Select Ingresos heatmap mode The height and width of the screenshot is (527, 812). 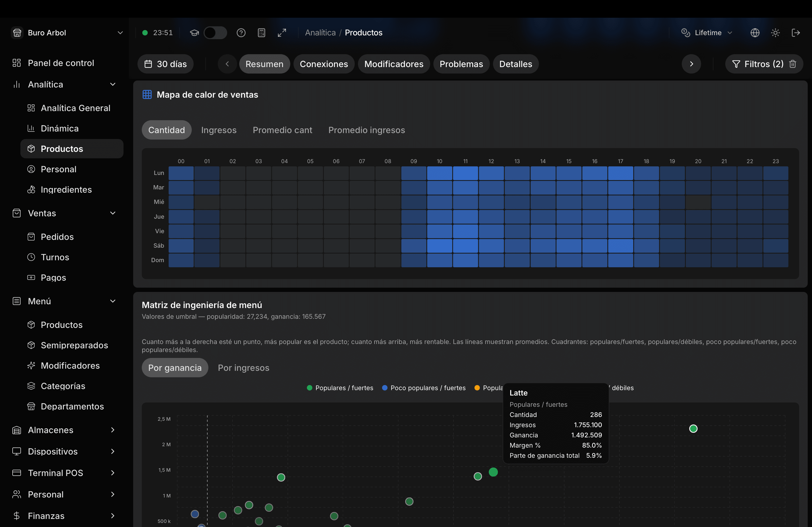pyautogui.click(x=219, y=130)
